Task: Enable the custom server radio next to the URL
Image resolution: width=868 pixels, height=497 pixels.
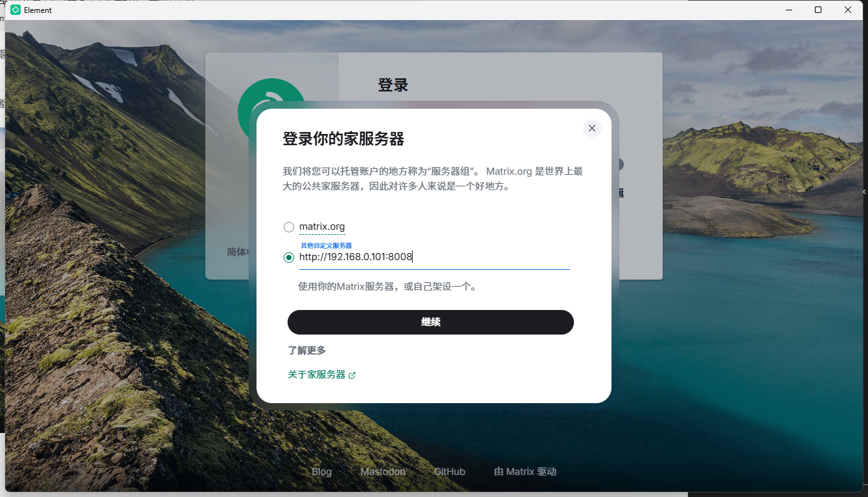Action: [288, 257]
